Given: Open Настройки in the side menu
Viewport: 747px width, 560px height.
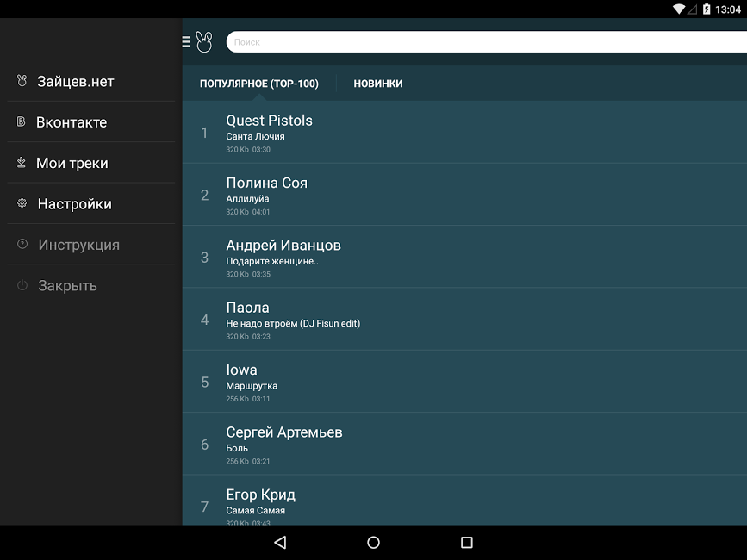Looking at the screenshot, I should 74,204.
